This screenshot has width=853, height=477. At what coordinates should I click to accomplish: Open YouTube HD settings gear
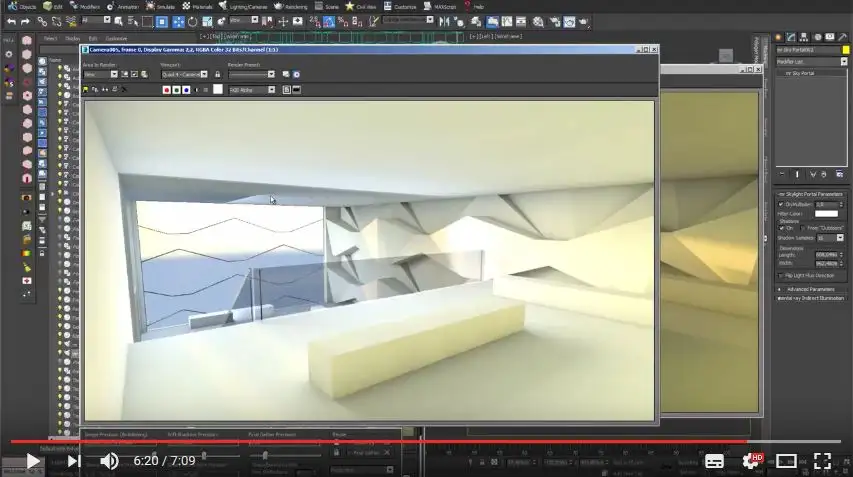point(752,461)
